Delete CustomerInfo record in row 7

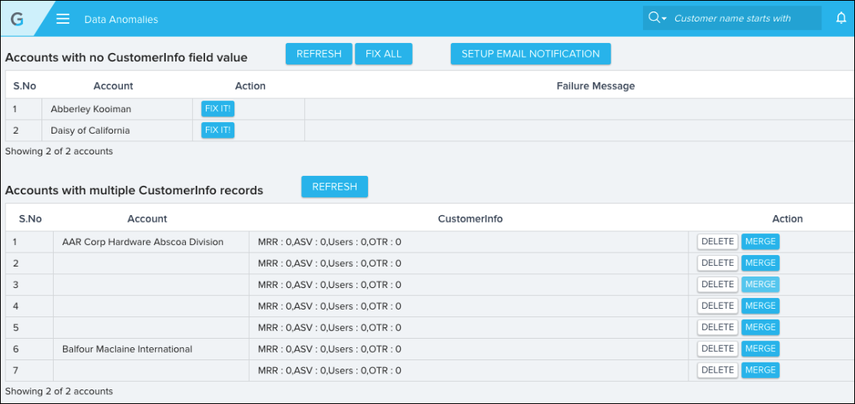[718, 370]
